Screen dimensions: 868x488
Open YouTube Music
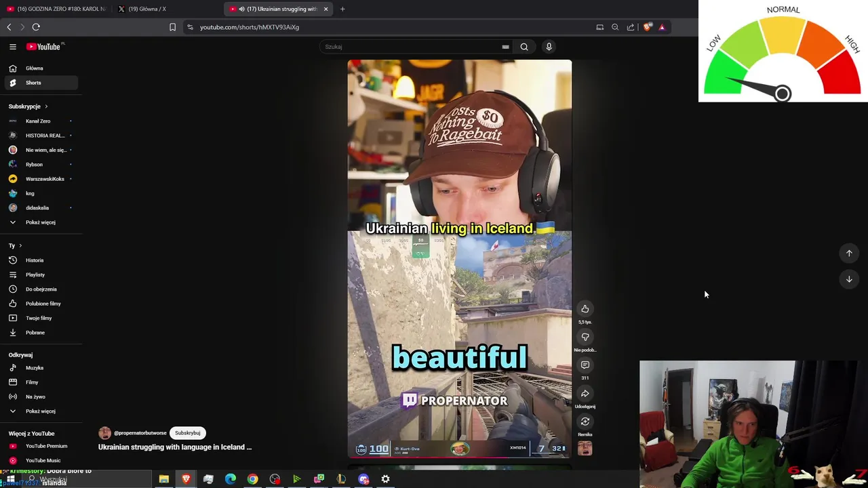click(41, 460)
